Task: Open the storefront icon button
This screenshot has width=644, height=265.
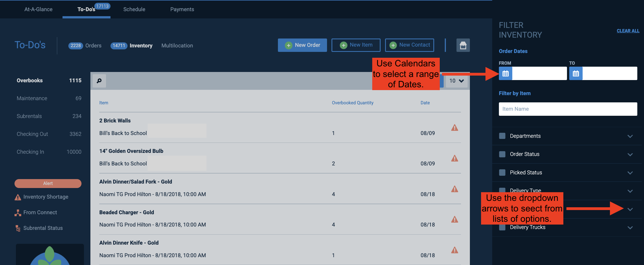Action: tap(463, 45)
